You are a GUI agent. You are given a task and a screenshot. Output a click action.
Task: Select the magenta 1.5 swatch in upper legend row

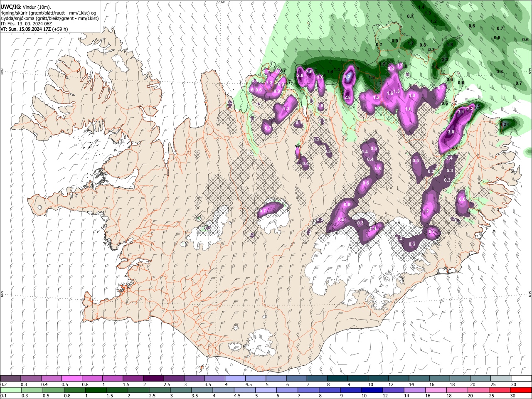point(133,378)
